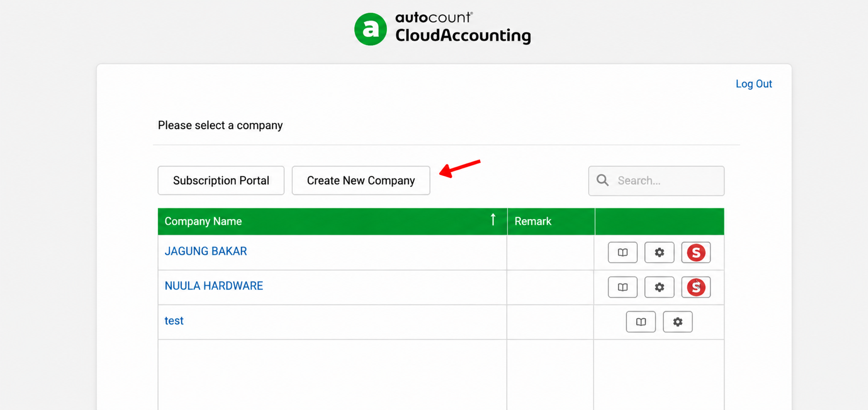Open the test company

coord(174,321)
